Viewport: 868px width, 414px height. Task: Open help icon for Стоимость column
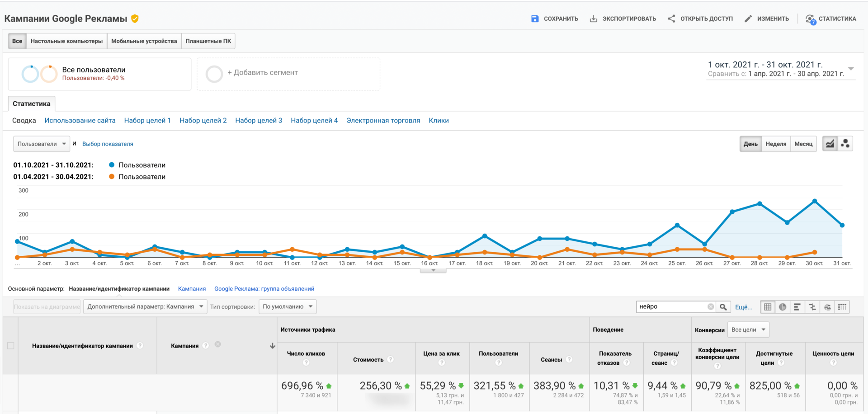pyautogui.click(x=391, y=360)
